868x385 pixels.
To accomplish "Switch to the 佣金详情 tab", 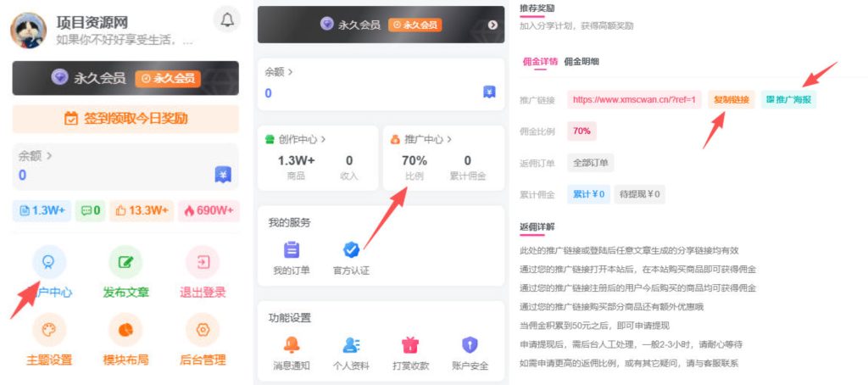I will pos(540,62).
